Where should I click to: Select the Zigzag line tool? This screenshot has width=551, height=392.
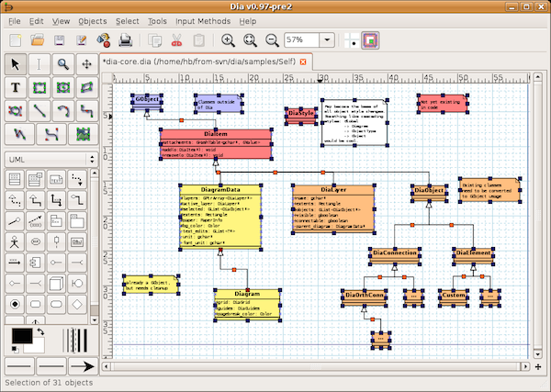[87, 111]
